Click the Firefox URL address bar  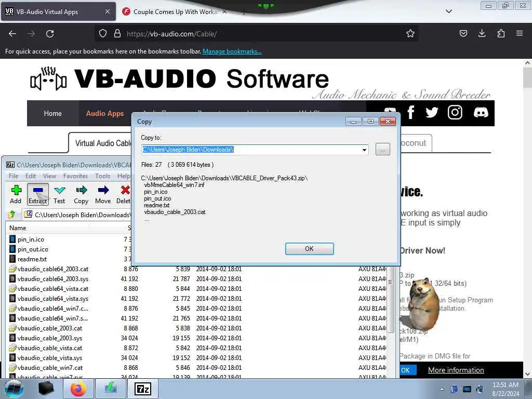point(258,34)
